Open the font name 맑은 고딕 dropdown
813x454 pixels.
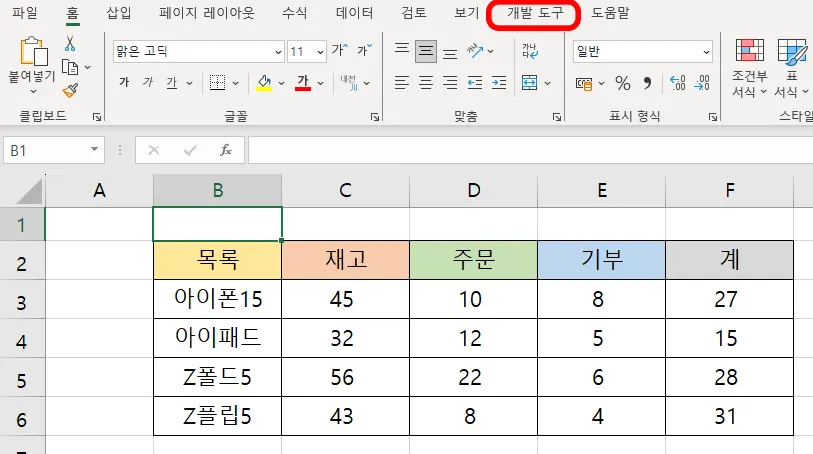(278, 52)
